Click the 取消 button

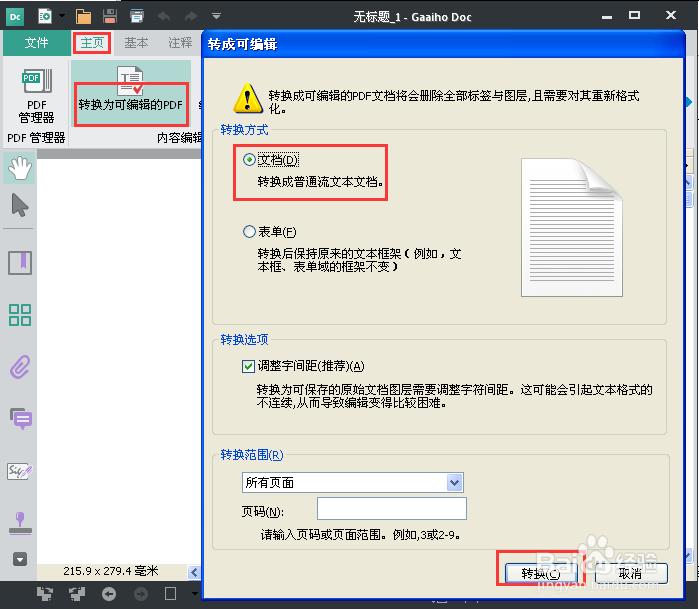[x=631, y=573]
